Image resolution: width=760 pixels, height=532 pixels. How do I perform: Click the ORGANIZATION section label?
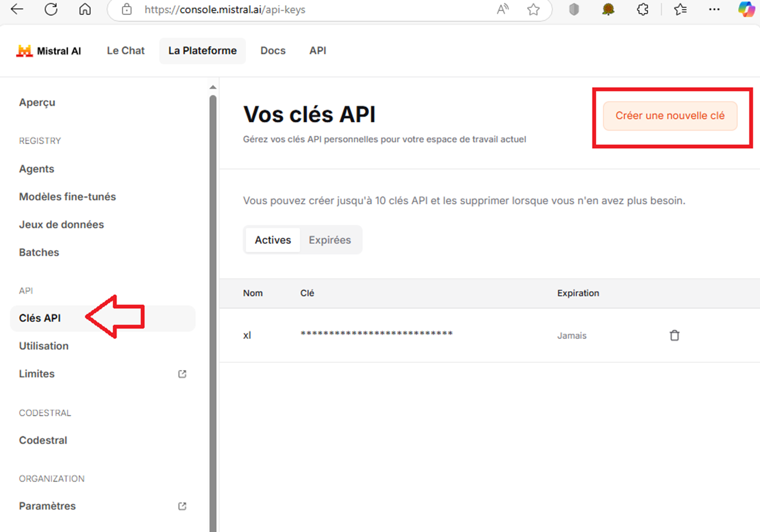click(52, 479)
